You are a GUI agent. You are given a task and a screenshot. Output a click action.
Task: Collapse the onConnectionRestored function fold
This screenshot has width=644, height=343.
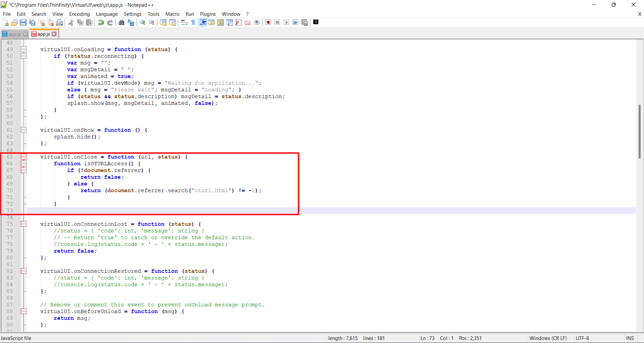pos(24,271)
